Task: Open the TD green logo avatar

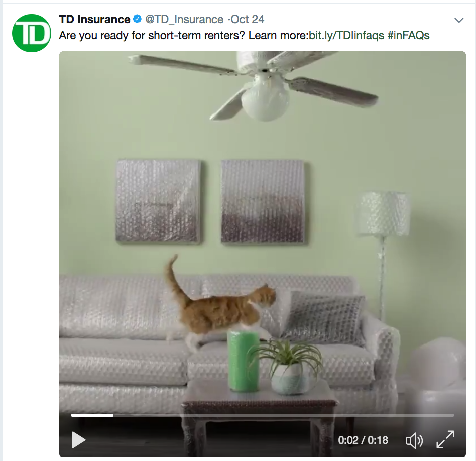Action: click(32, 33)
